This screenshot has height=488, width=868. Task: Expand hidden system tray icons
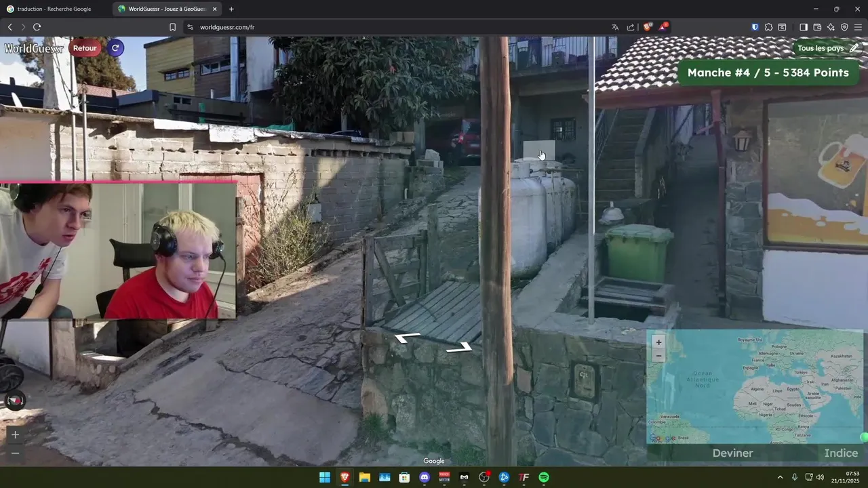(780, 477)
